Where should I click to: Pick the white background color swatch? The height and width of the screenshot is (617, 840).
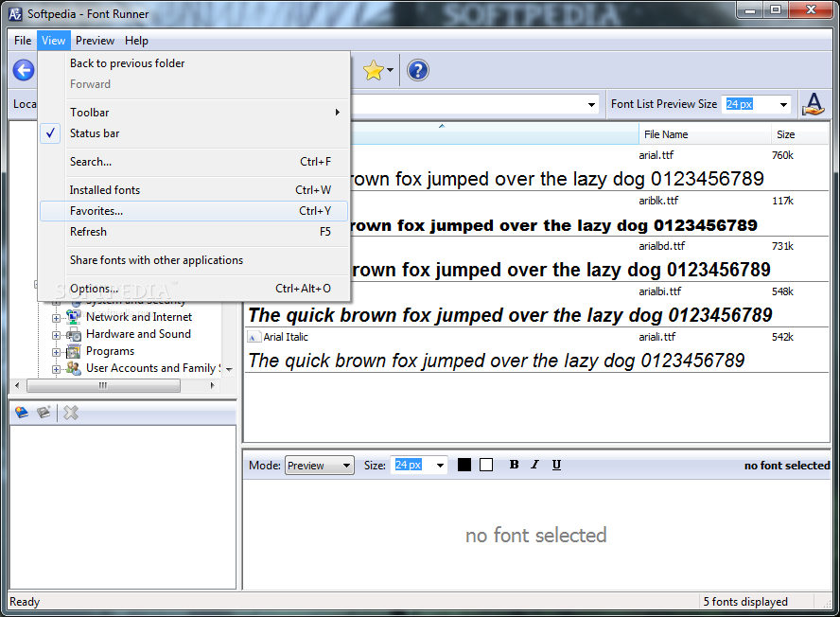coord(486,465)
